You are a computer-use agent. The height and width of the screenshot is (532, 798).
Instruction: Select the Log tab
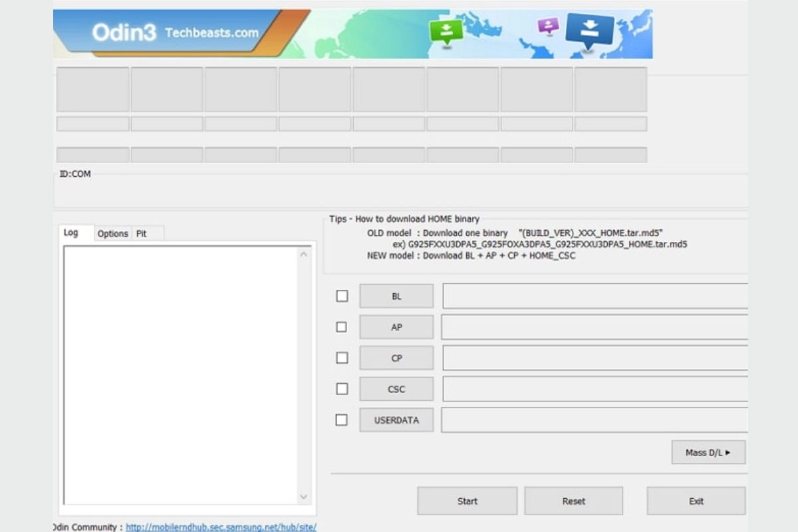tap(71, 233)
